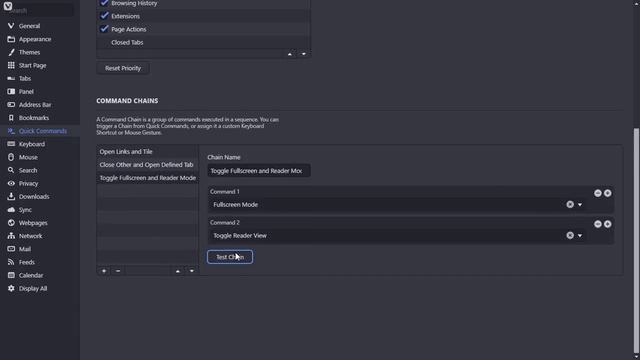This screenshot has width=640, height=360.
Task: Click the Mouse sidebar icon
Action: [11, 157]
